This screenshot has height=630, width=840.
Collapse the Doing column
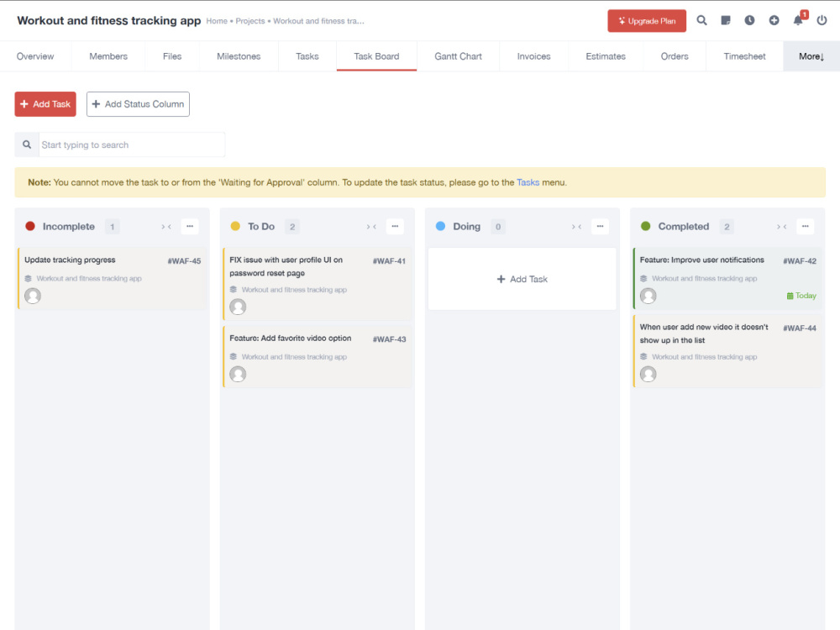click(577, 227)
